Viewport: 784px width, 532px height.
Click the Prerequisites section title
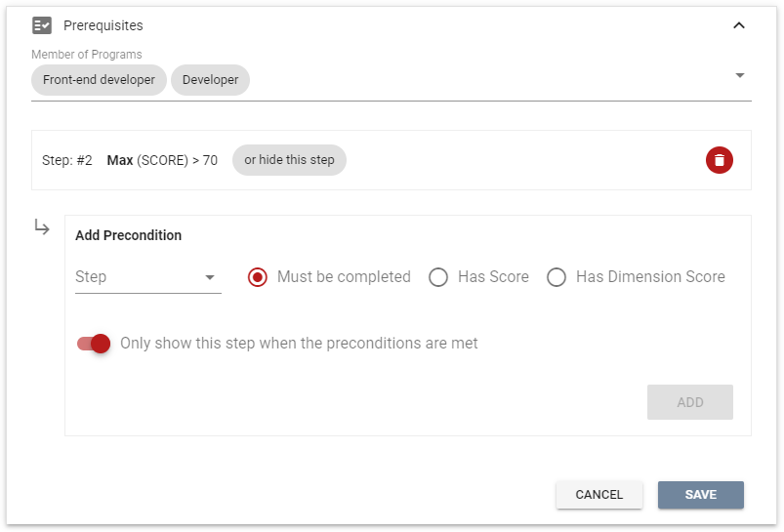[x=103, y=25]
